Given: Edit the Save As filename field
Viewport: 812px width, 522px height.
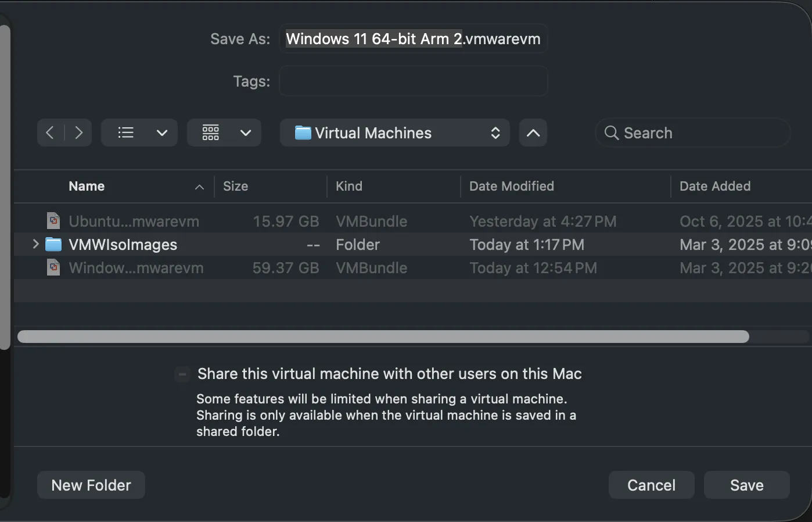Looking at the screenshot, I should click(414, 39).
